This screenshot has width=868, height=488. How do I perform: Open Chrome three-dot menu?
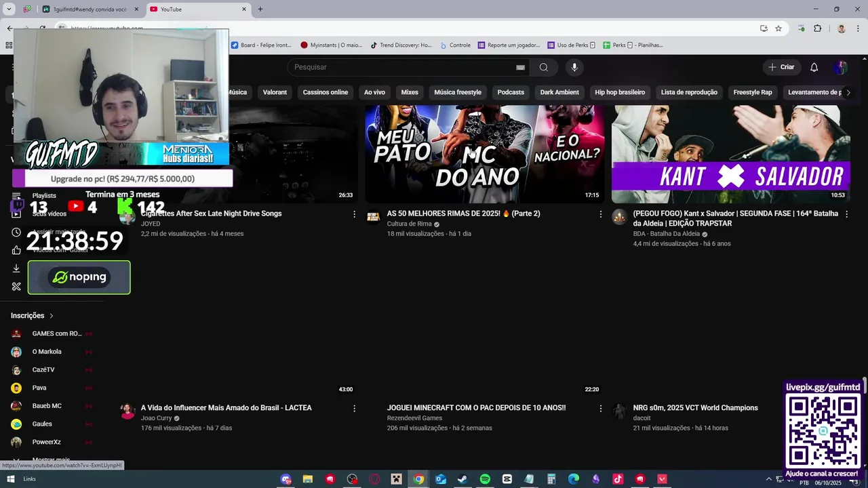pyautogui.click(x=857, y=28)
